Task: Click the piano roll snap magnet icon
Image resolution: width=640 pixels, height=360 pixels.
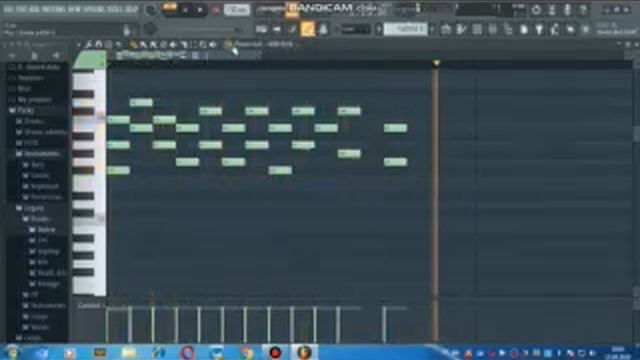Action: coord(98,44)
